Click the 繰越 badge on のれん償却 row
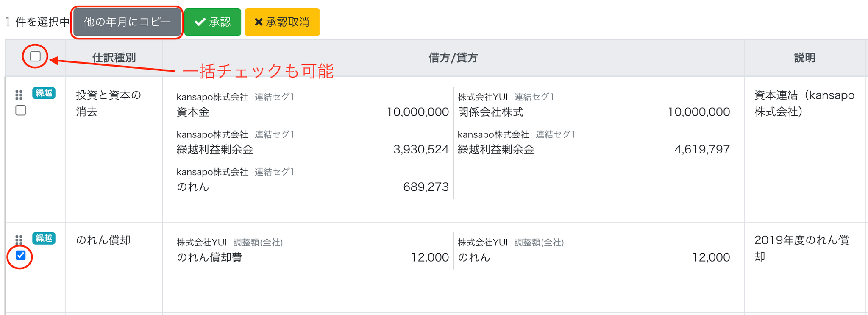868x315 pixels. coord(44,238)
